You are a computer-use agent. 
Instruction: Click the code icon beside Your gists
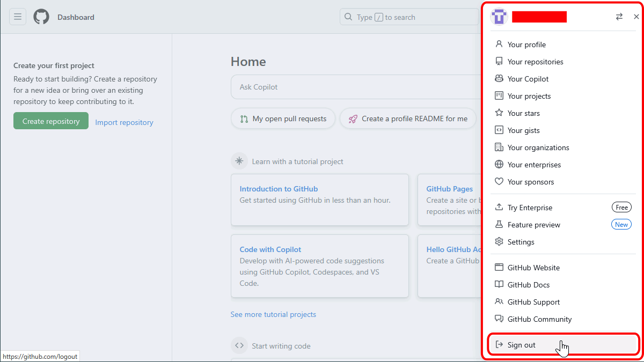[499, 130]
